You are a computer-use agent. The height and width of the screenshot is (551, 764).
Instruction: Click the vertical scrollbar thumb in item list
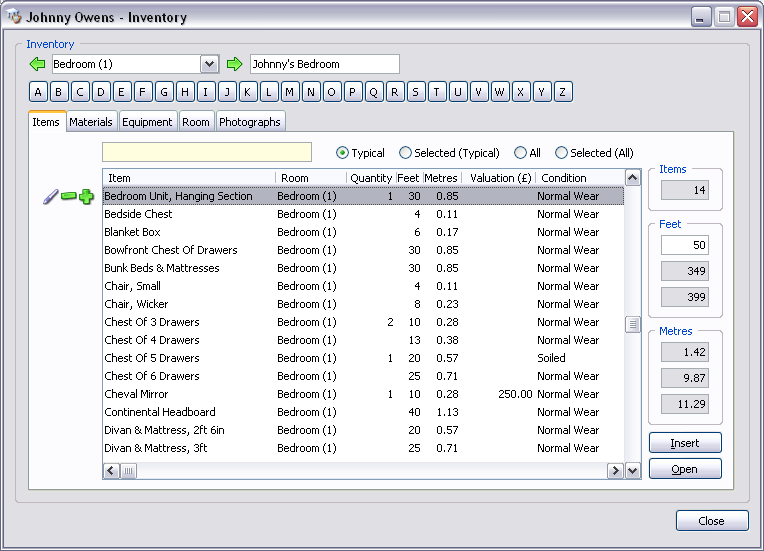632,324
